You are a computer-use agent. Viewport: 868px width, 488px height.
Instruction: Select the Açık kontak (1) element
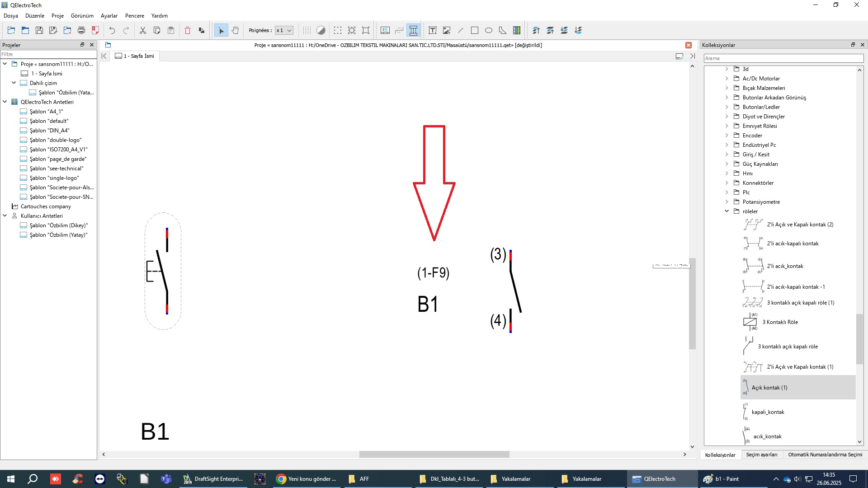(x=769, y=387)
